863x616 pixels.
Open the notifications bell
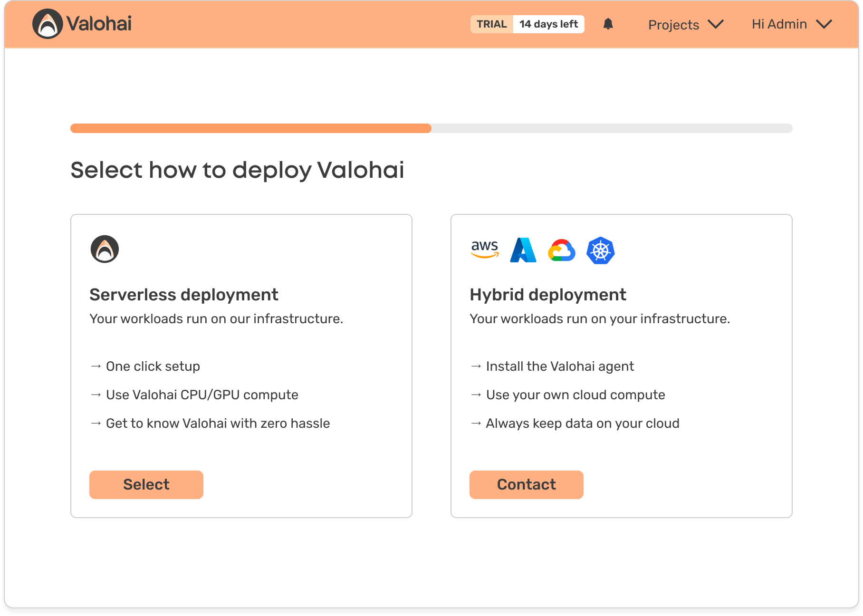click(608, 24)
